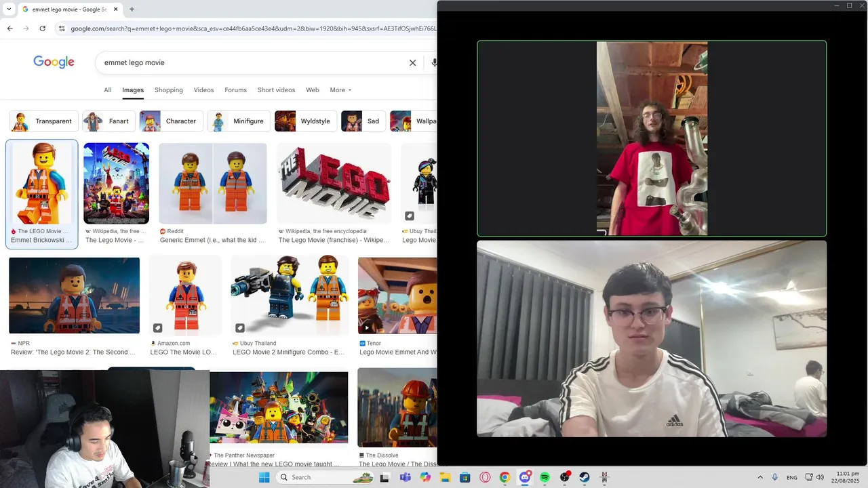Apply the Sad filter chip
This screenshot has height=488, width=868.
363,121
